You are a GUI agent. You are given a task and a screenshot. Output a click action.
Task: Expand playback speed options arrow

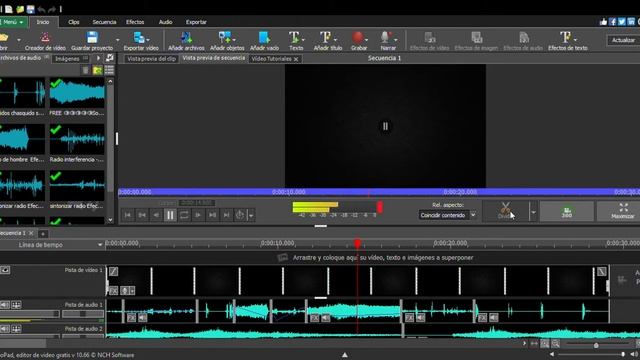pos(251,215)
